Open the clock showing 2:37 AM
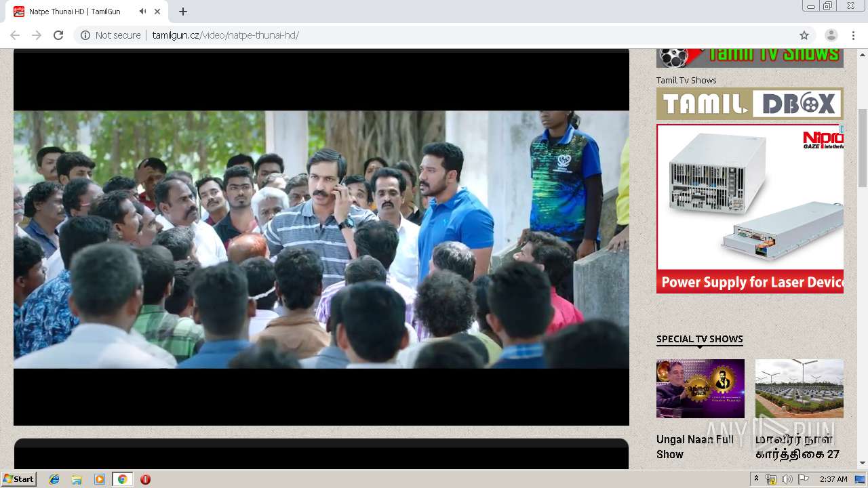868x488 pixels. (x=833, y=479)
